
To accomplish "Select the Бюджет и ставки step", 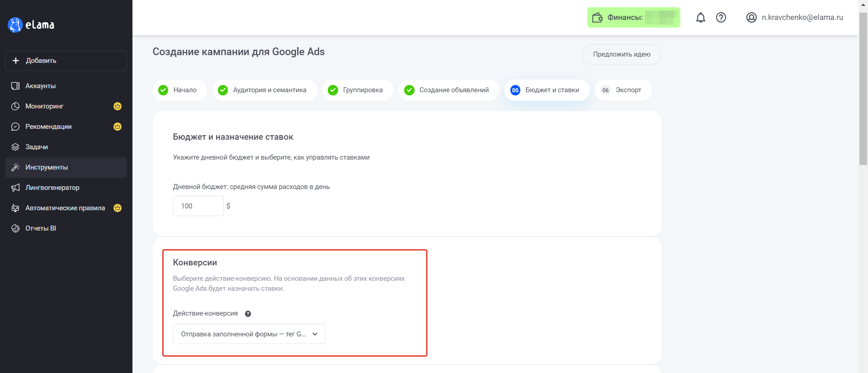I will pos(547,90).
